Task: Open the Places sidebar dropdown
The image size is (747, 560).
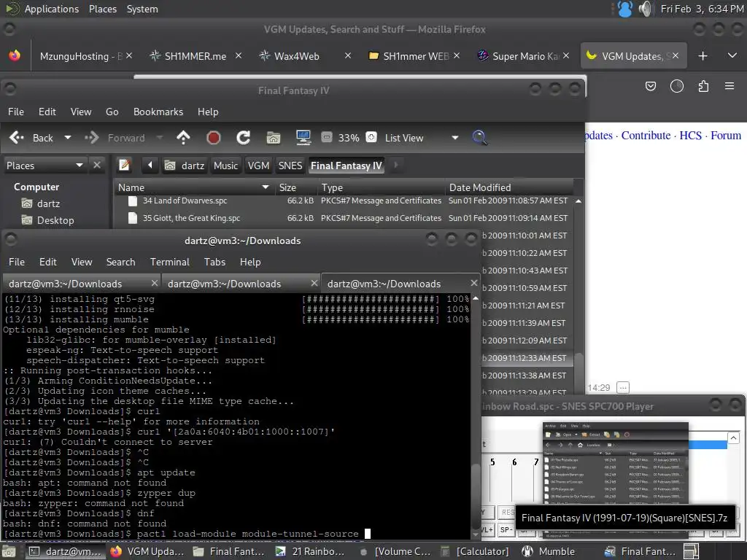Action: 44,166
